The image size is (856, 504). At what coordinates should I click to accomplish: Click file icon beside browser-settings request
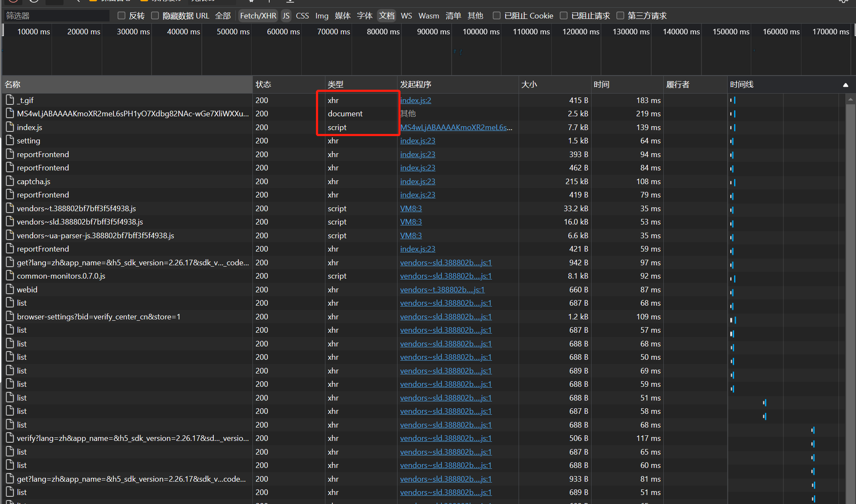10,316
